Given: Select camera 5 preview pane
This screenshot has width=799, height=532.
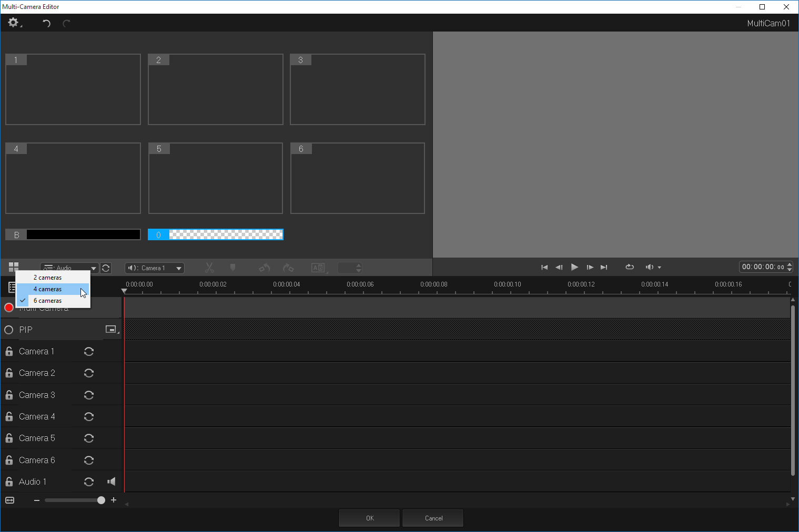Looking at the screenshot, I should (x=216, y=178).
